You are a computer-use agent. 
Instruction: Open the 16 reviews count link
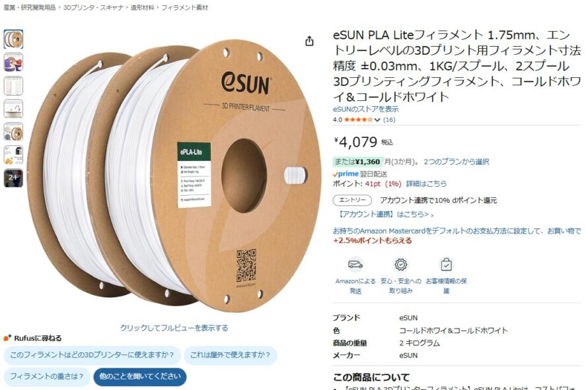(x=389, y=120)
